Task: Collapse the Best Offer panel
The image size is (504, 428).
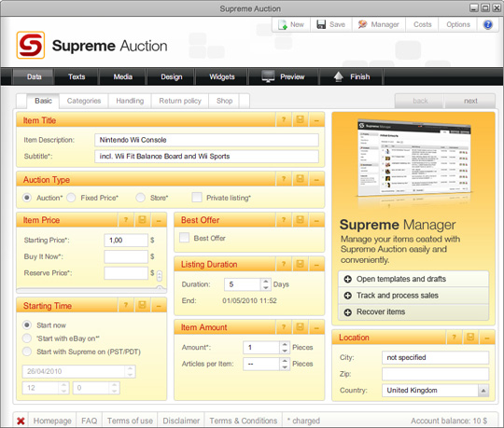Action: pyautogui.click(x=316, y=220)
